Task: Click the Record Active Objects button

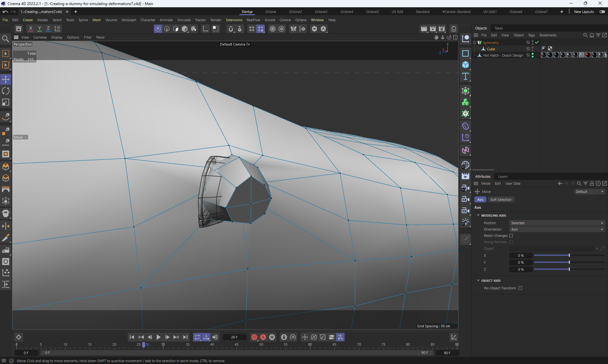Action: [254, 337]
